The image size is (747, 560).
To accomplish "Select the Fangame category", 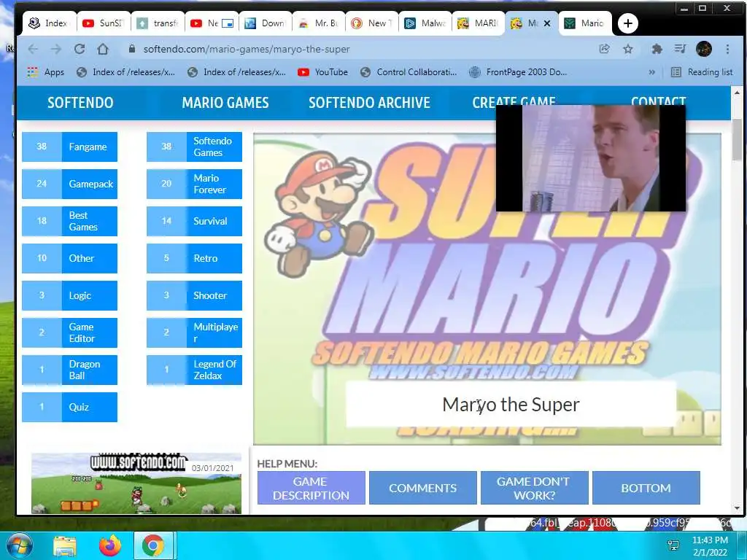I will (69, 147).
